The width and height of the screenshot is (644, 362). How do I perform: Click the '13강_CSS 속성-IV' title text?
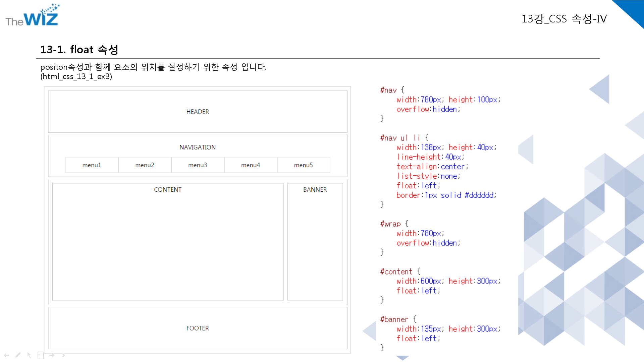coord(564,19)
